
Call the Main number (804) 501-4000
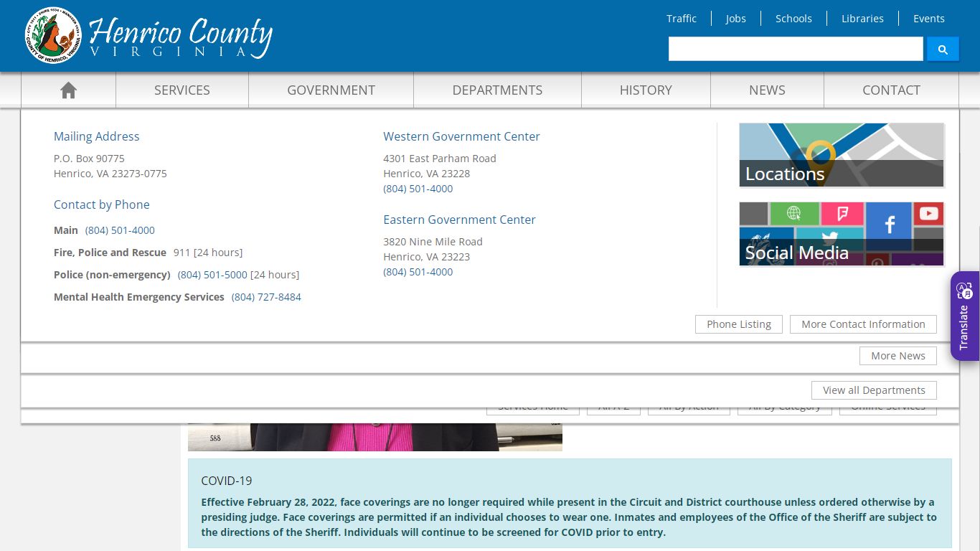pyautogui.click(x=120, y=230)
